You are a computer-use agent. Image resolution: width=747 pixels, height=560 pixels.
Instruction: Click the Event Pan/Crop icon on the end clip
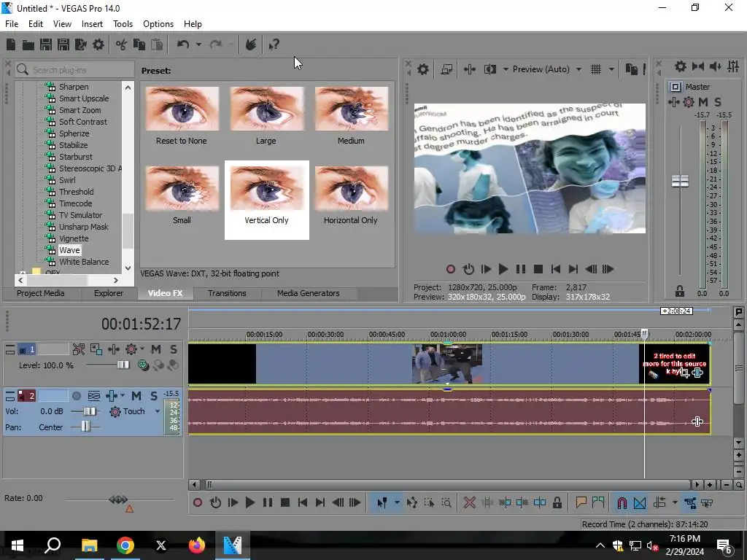coord(684,373)
